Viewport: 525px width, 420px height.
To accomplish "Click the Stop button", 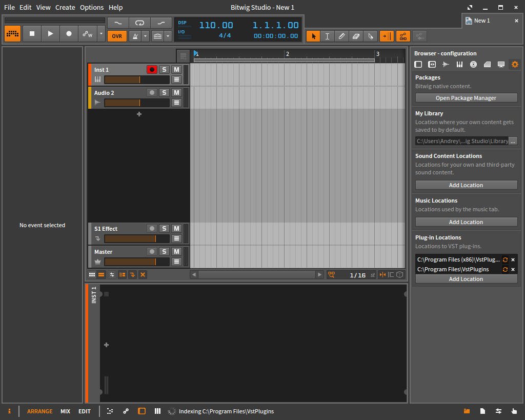I will (32, 34).
